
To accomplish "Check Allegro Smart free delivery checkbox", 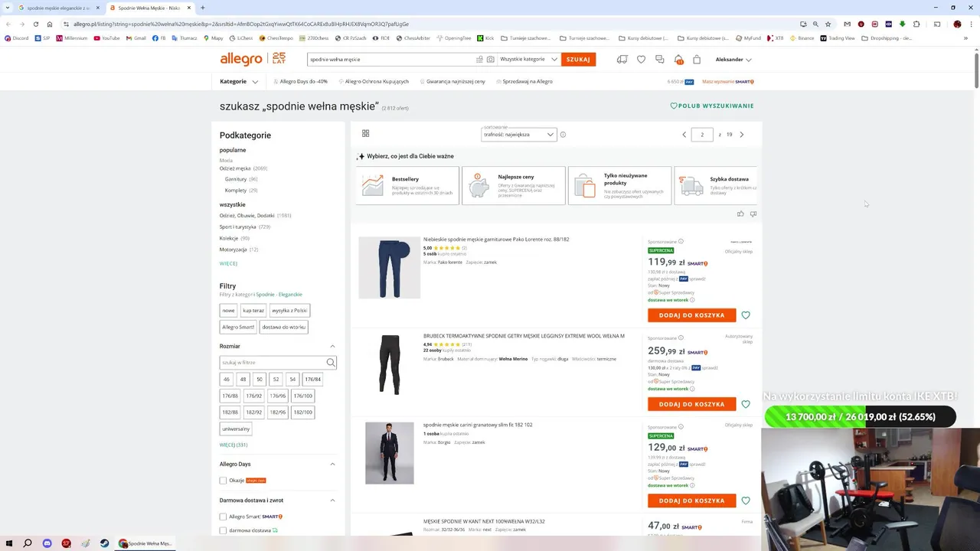I will click(224, 517).
